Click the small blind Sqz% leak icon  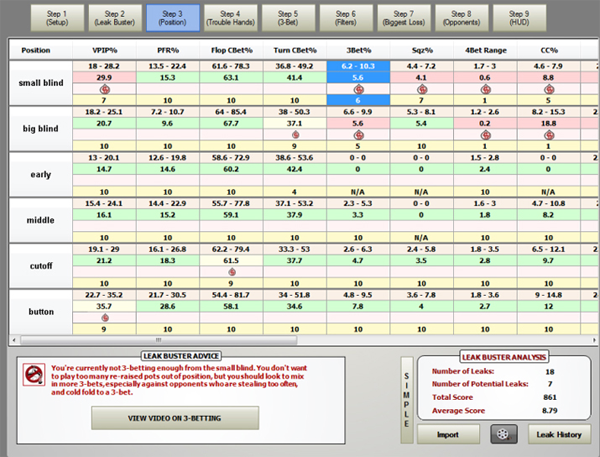pos(422,90)
